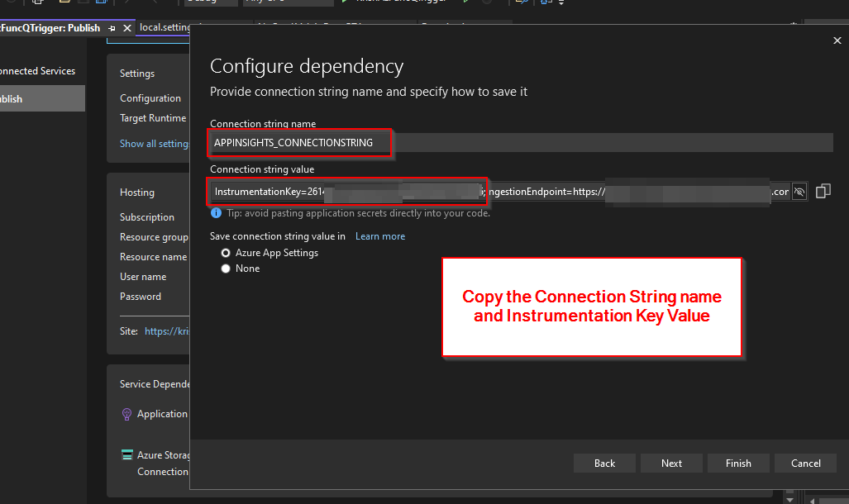This screenshot has height=504, width=849.
Task: Click the Azure Storage dependency icon
Action: tap(126, 454)
